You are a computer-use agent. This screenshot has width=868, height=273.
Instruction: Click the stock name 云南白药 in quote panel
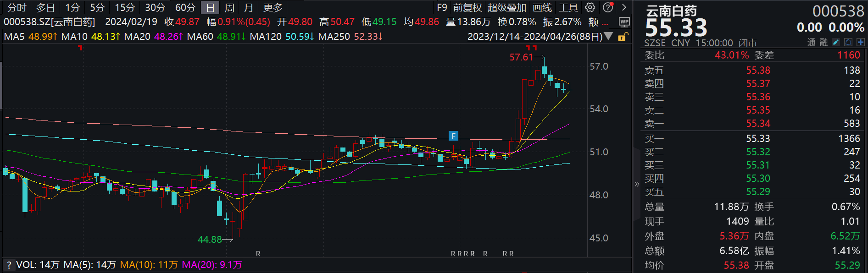tap(671, 11)
